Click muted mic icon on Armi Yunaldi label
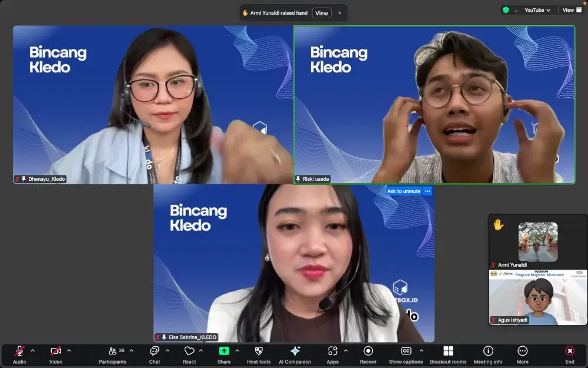The image size is (588, 368). click(x=494, y=265)
